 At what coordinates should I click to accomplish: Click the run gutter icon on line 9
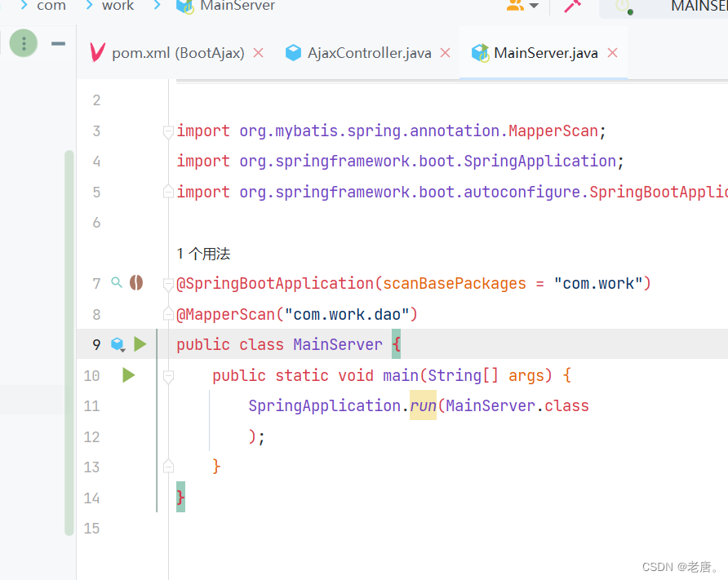point(140,344)
